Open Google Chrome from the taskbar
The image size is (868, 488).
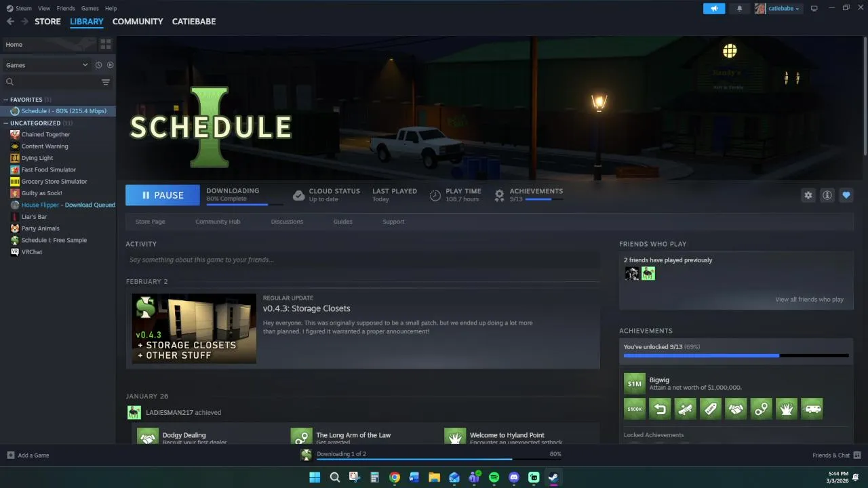tap(395, 477)
